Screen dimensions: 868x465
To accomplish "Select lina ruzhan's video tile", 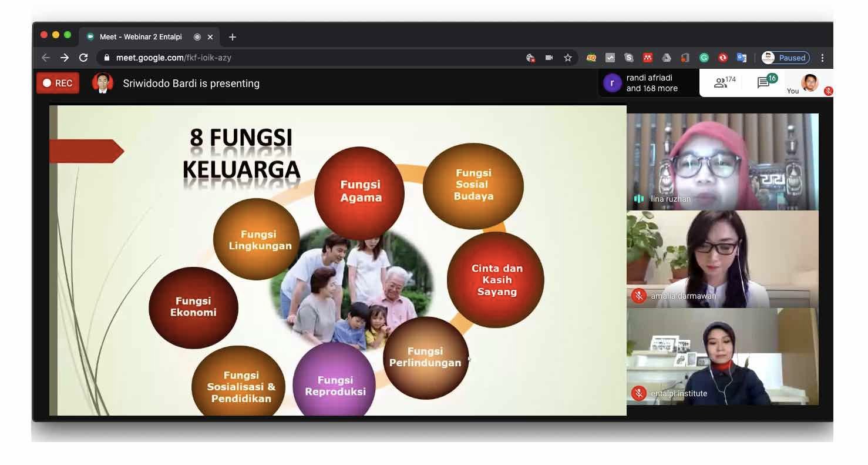I will pos(722,162).
